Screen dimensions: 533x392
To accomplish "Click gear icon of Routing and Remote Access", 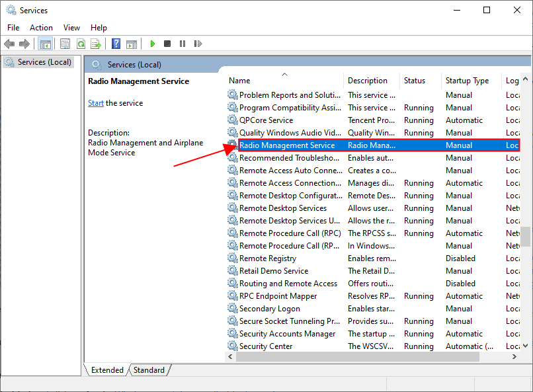I will coord(233,284).
